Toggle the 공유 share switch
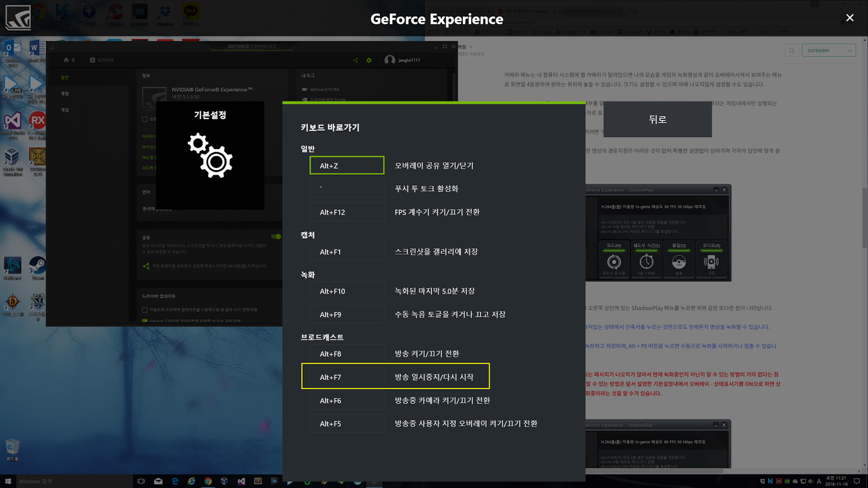 point(276,236)
